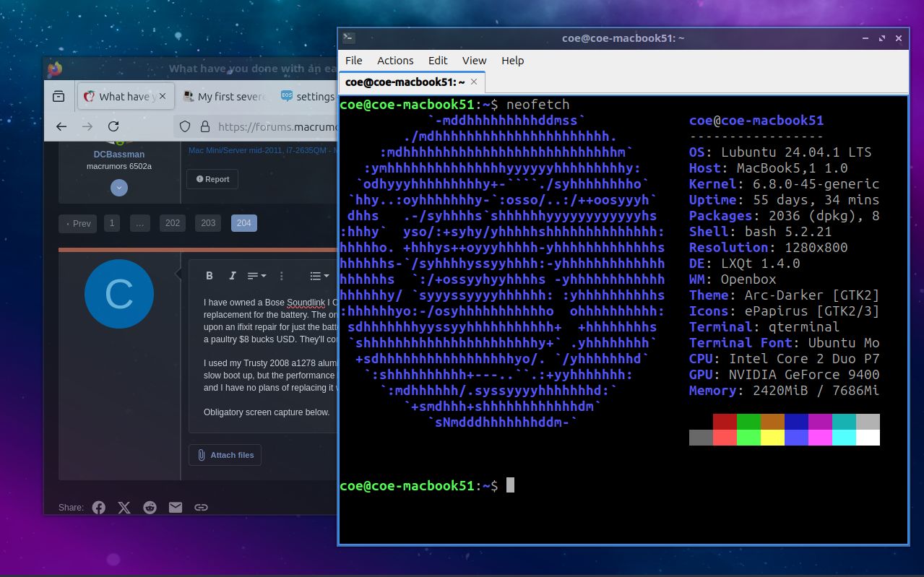Click the terminal cursor at bottom prompt
The width and height of the screenshot is (924, 577).
[x=510, y=485]
